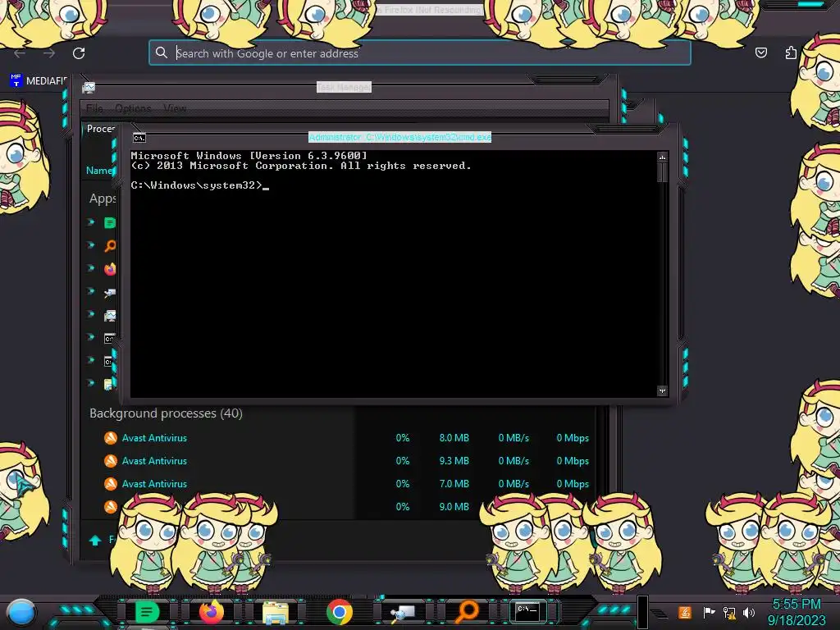Click the Command Prompt scrollbar down arrow

(662, 391)
